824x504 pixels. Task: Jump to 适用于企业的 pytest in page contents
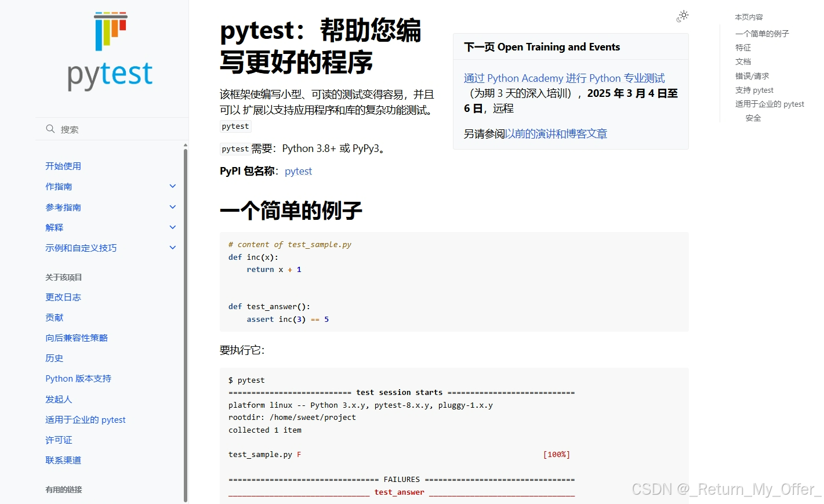coord(769,104)
